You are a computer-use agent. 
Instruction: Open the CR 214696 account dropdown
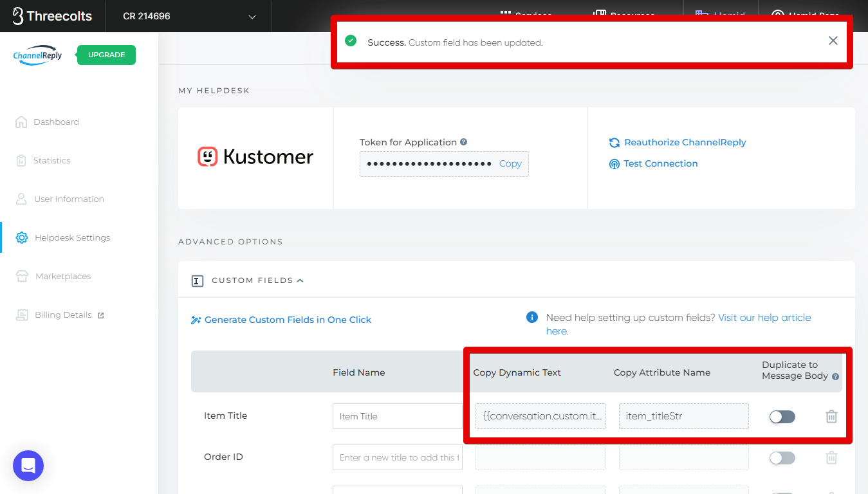[x=189, y=16]
